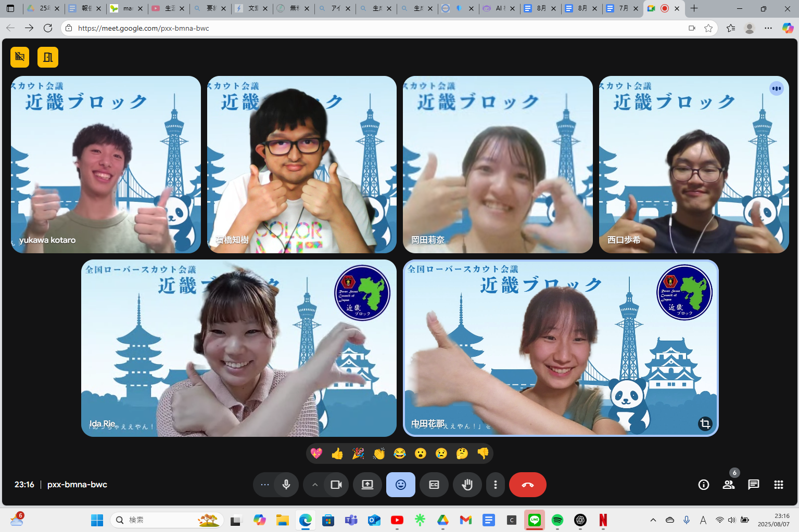Close the emoji reactions panel button
Screen dimensions: 799x532
(x=400, y=485)
